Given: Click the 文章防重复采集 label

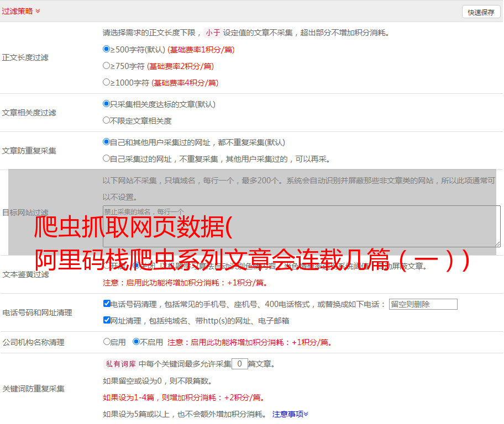Looking at the screenshot, I should [x=29, y=151].
